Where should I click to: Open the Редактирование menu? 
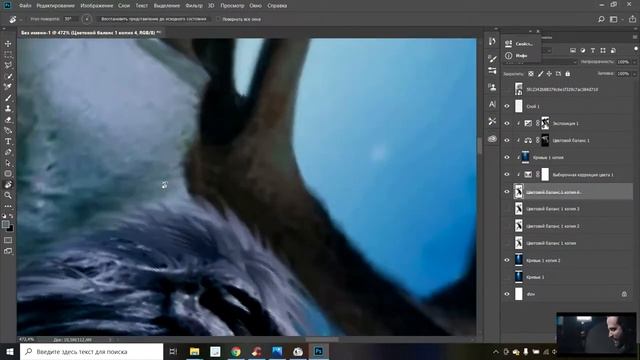pos(56,6)
